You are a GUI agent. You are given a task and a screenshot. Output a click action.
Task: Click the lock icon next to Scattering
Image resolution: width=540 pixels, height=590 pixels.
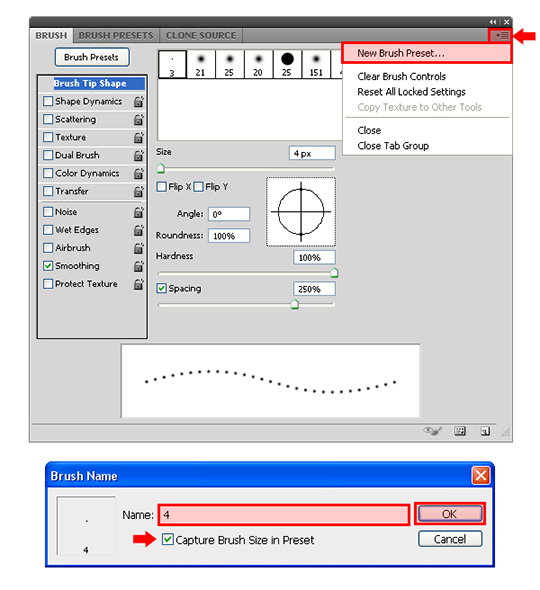[x=139, y=120]
